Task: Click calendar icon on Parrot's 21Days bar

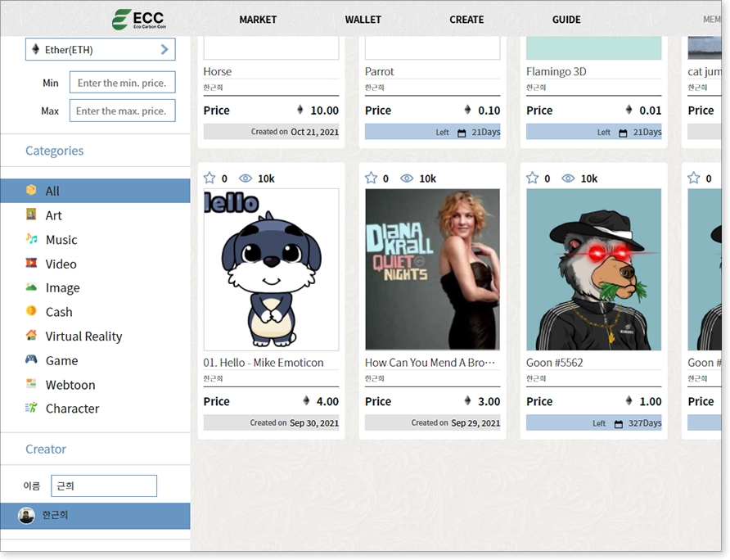Action: pos(462,133)
